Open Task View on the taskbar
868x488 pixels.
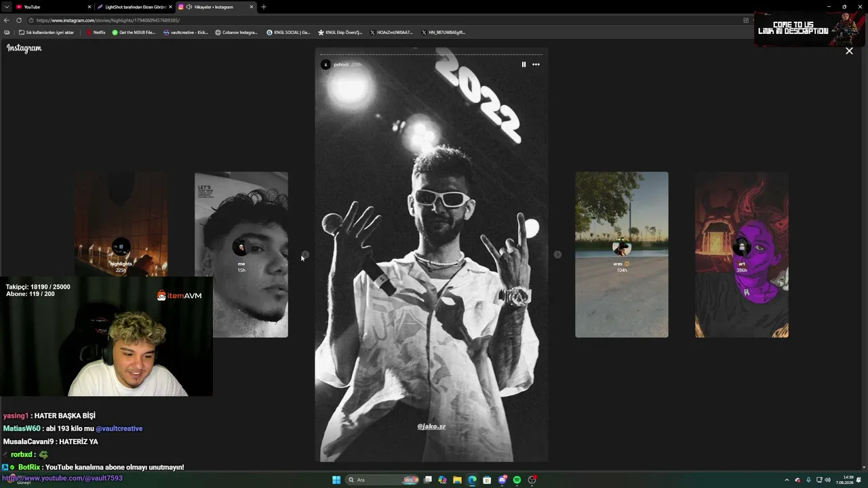click(x=428, y=480)
